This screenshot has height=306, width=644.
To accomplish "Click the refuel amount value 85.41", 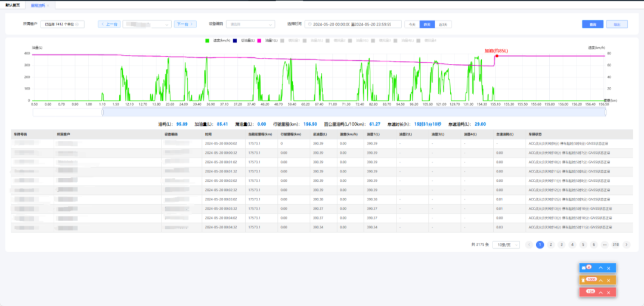I will (x=222, y=123).
